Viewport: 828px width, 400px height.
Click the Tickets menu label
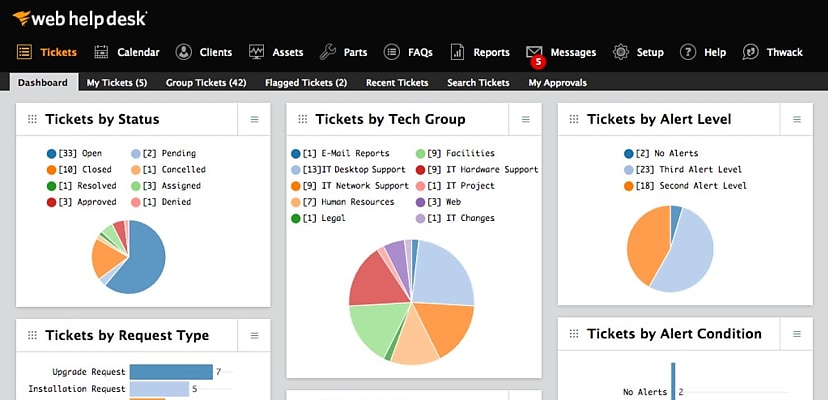[59, 52]
